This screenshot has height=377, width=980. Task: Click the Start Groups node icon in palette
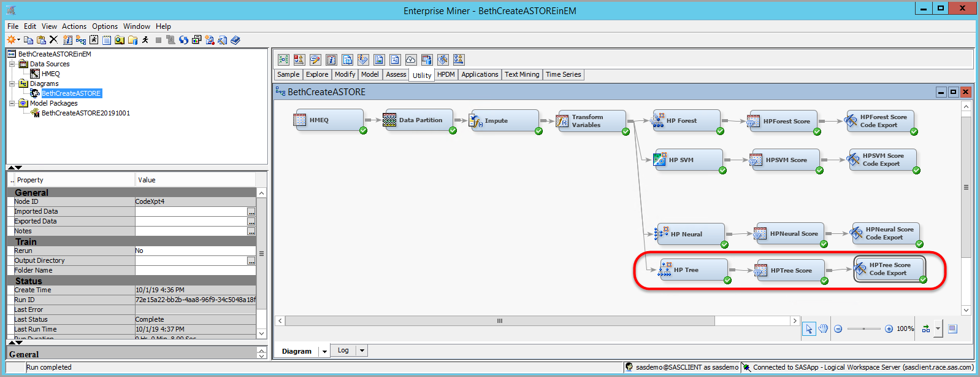(459, 60)
